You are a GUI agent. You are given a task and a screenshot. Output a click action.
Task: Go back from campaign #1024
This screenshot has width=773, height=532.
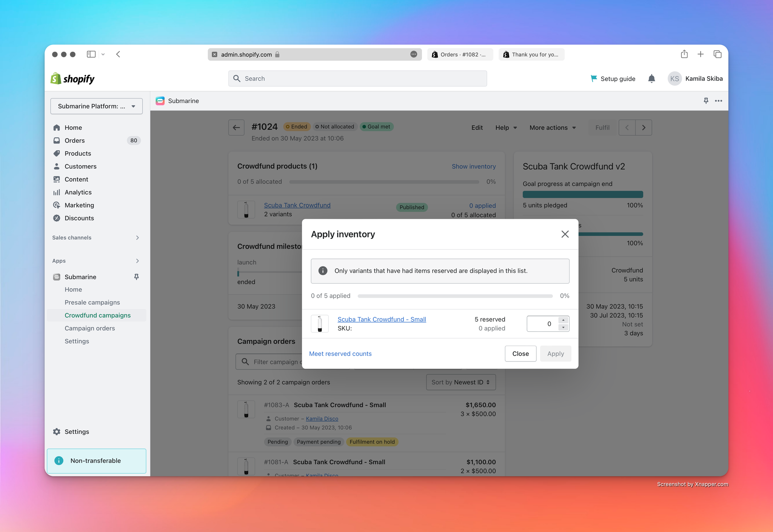click(x=236, y=128)
